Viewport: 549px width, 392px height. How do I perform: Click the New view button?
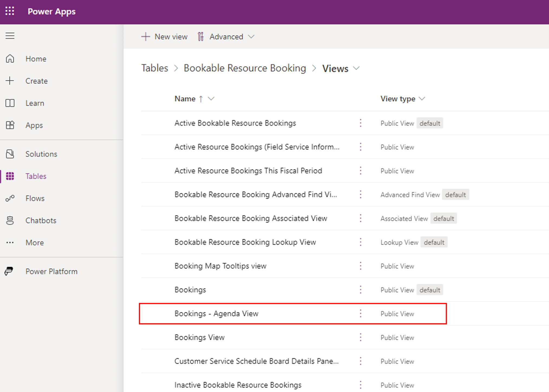tap(165, 37)
